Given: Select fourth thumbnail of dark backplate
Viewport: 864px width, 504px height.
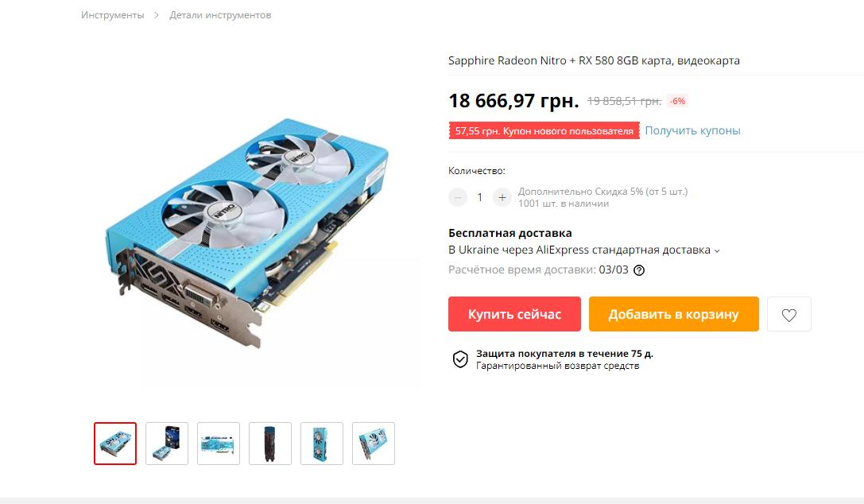Looking at the screenshot, I should pyautogui.click(x=270, y=444).
